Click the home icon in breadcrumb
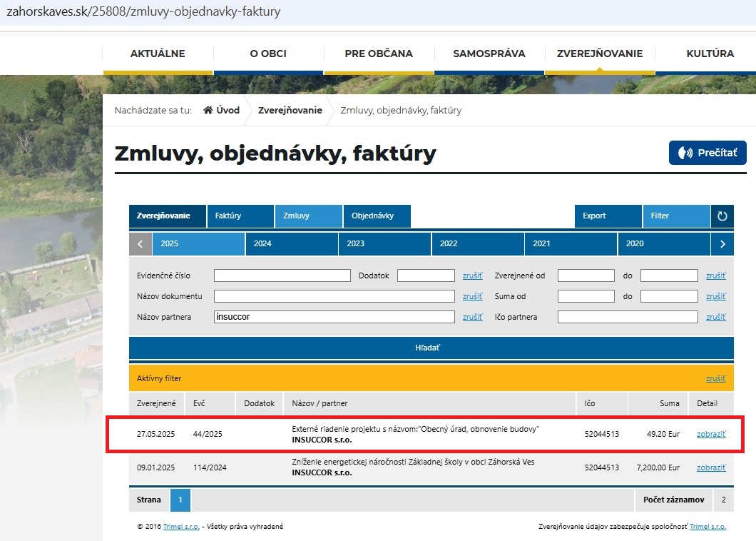This screenshot has height=541, width=756. pos(208,111)
